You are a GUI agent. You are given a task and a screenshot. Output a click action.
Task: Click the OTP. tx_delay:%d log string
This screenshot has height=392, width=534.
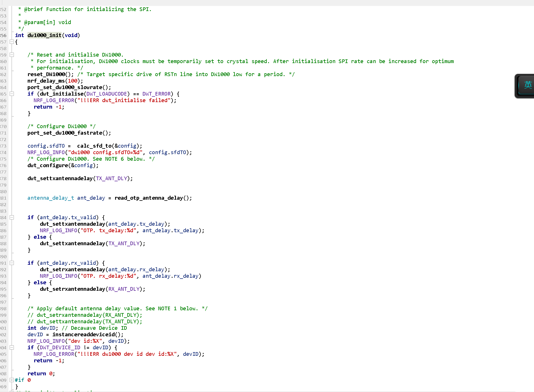click(x=108, y=231)
